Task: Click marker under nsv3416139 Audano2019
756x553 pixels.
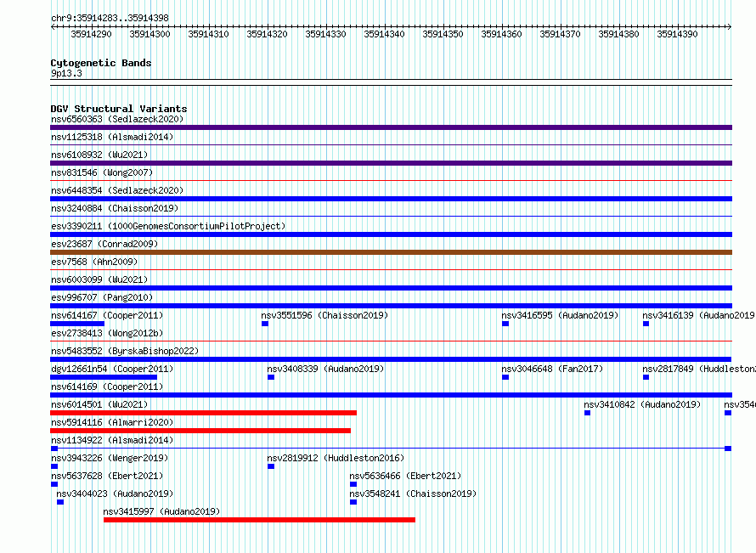Action: [646, 324]
